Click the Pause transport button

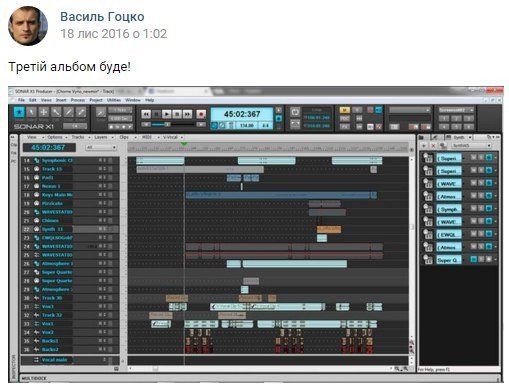click(156, 114)
